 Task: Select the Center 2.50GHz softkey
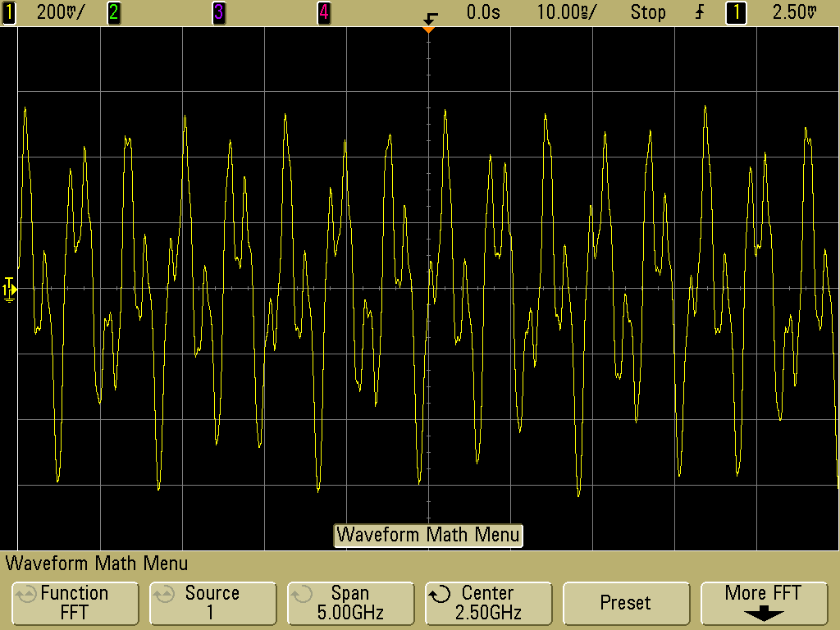(487, 602)
